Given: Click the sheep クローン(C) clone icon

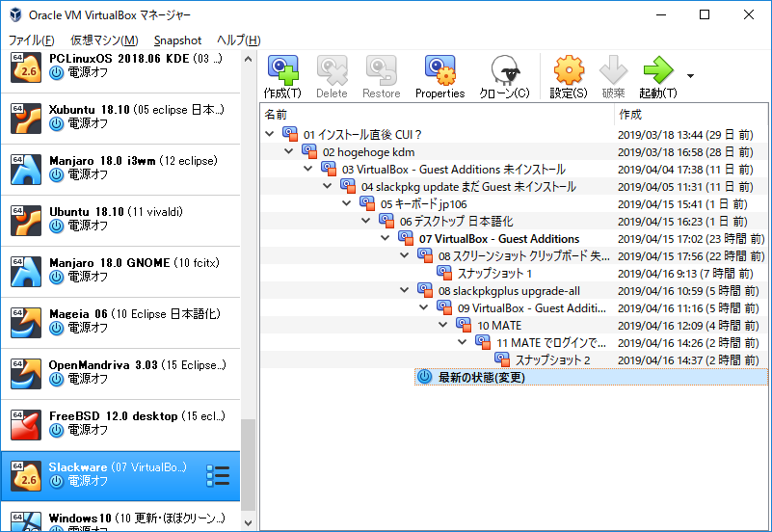Looking at the screenshot, I should [505, 70].
